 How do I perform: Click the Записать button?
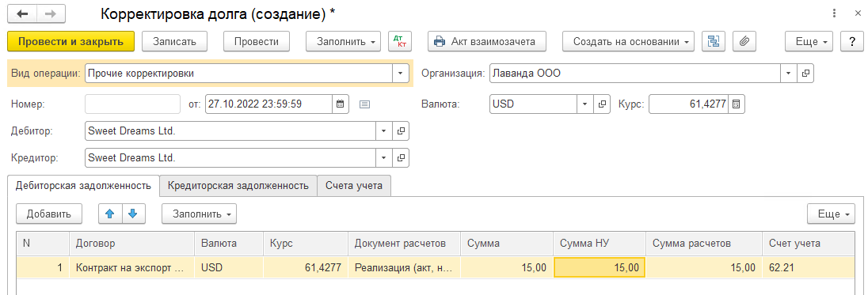pos(174,41)
